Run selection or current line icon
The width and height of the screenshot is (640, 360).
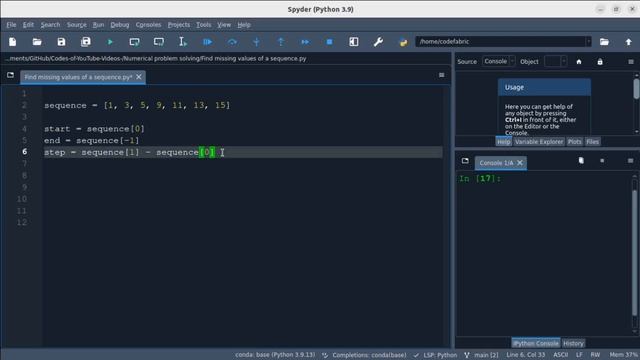183,42
